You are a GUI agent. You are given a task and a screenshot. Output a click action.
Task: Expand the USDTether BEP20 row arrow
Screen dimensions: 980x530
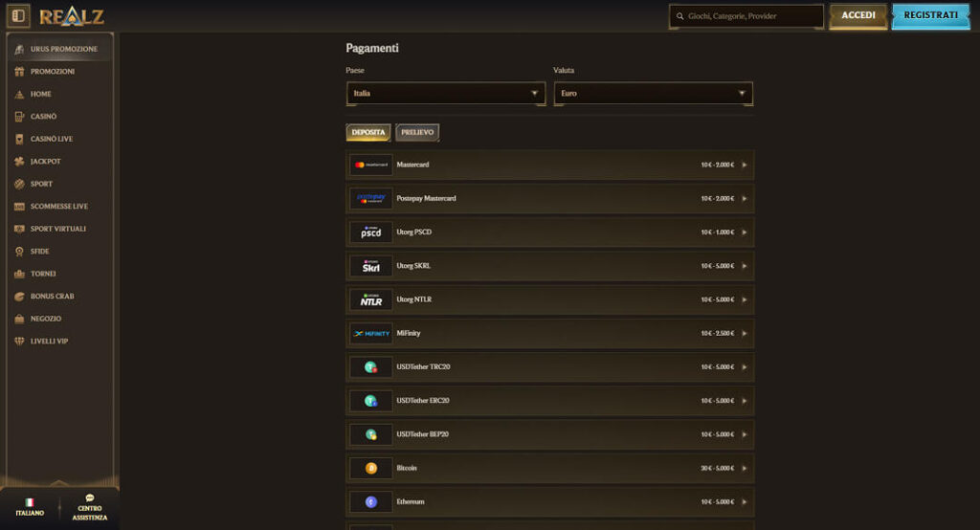click(x=745, y=434)
